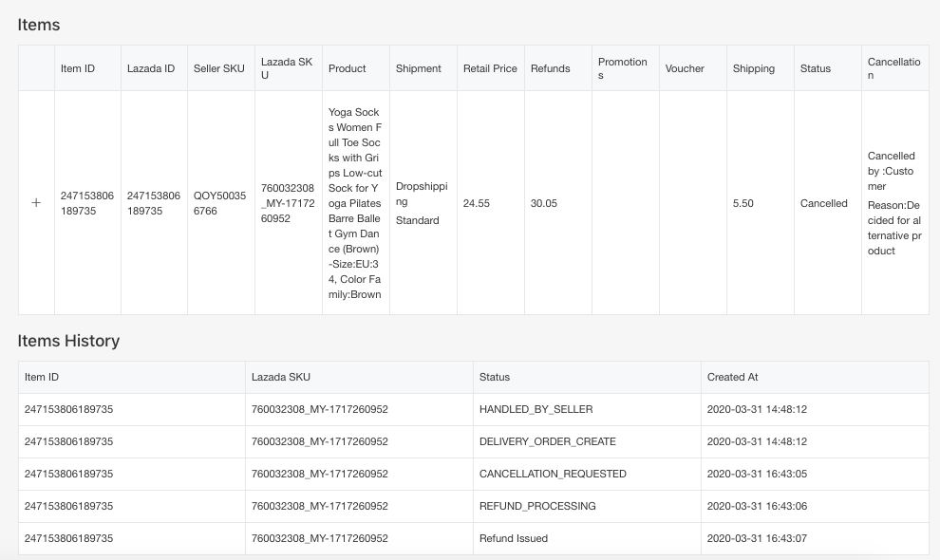Image resolution: width=940 pixels, height=560 pixels.
Task: Click the Retail Price column header
Action: (490, 68)
